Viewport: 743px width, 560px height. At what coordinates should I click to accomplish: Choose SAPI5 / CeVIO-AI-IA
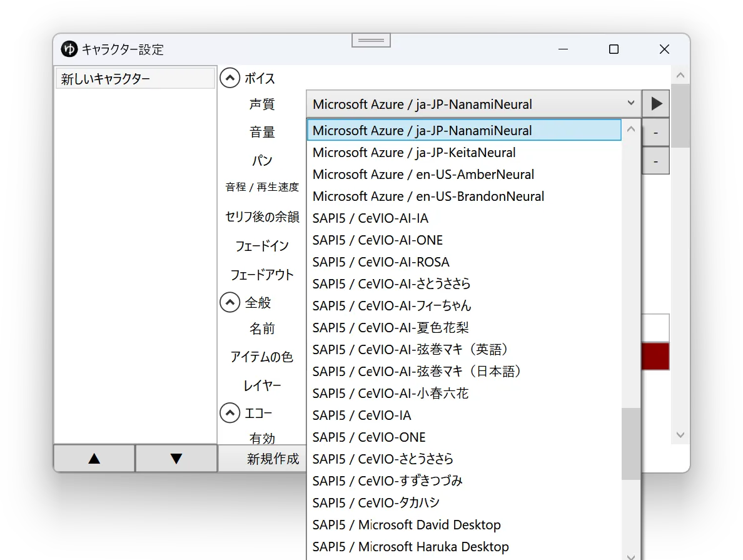tap(464, 218)
